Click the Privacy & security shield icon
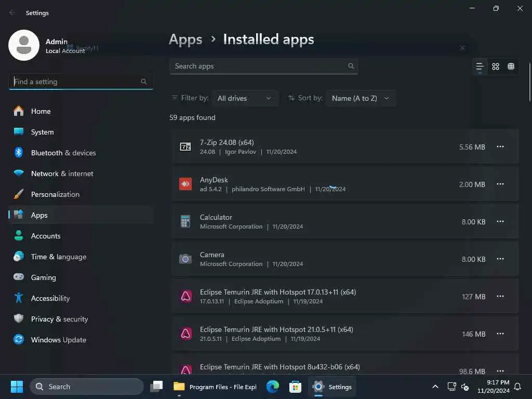Screen dimensions: 532x399 coord(19,318)
